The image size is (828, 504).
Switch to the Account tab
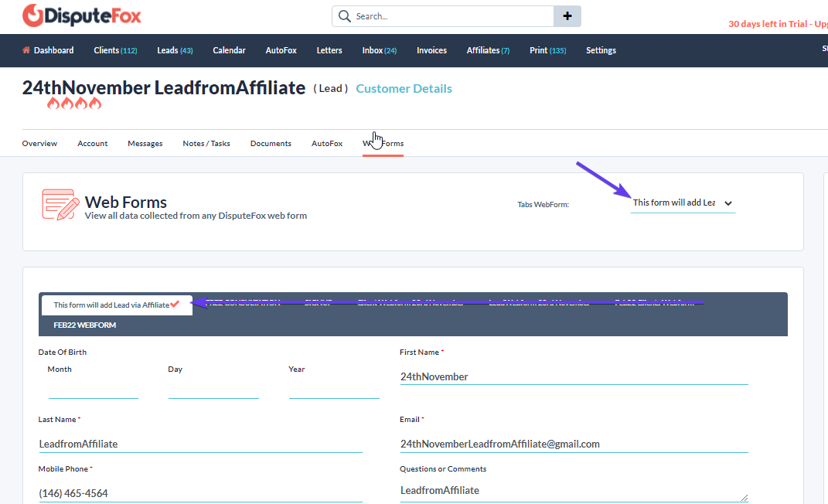click(x=93, y=144)
